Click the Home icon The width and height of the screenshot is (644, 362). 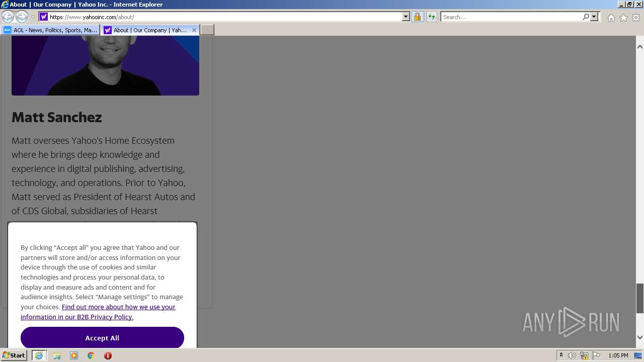611,18
